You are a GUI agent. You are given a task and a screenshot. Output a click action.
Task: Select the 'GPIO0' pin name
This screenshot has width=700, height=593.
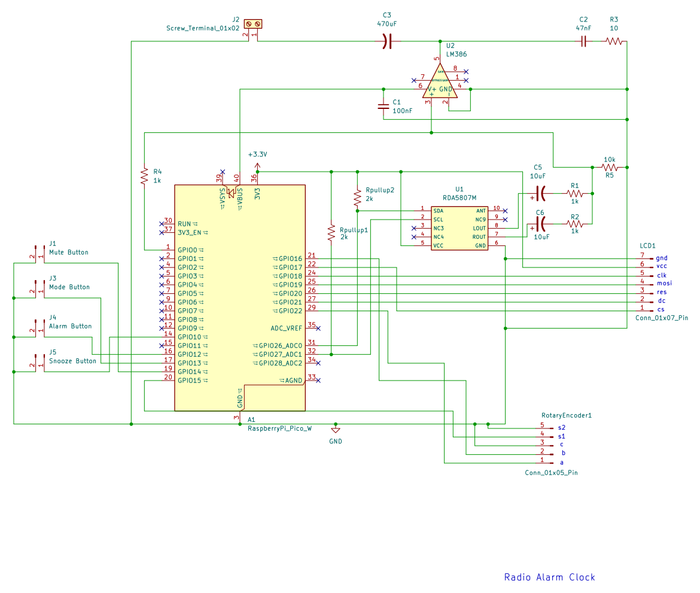(x=187, y=250)
